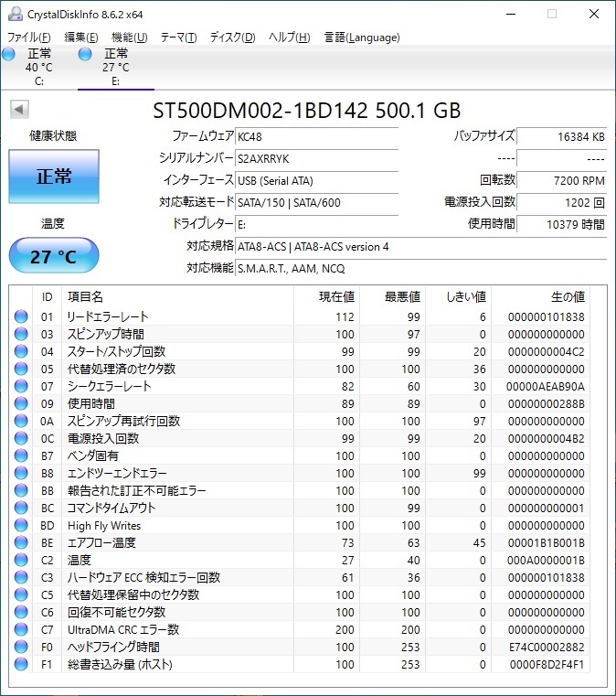Click the power on count 1202 回
616x696 pixels.
[562, 202]
